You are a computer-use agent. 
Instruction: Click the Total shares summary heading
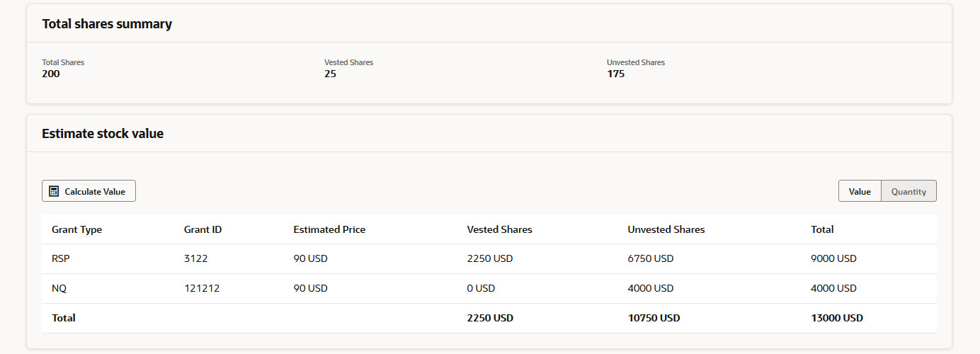tap(107, 24)
